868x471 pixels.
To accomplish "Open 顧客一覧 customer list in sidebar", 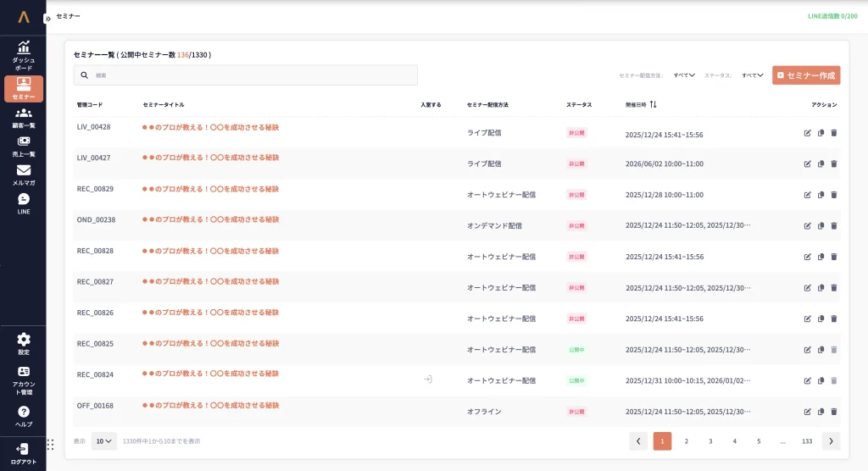I will coord(24,117).
